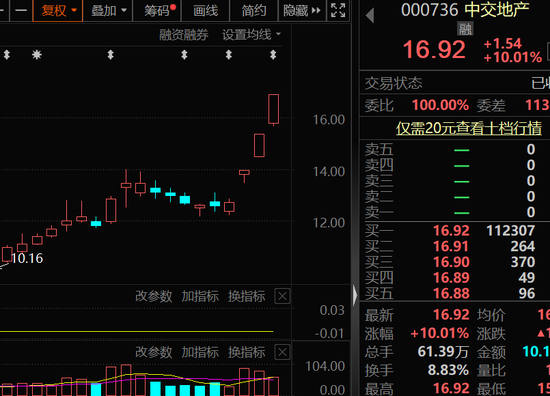The image size is (550, 396).
Task: Click the second-to-last event marker above chart
Action: 229,55
